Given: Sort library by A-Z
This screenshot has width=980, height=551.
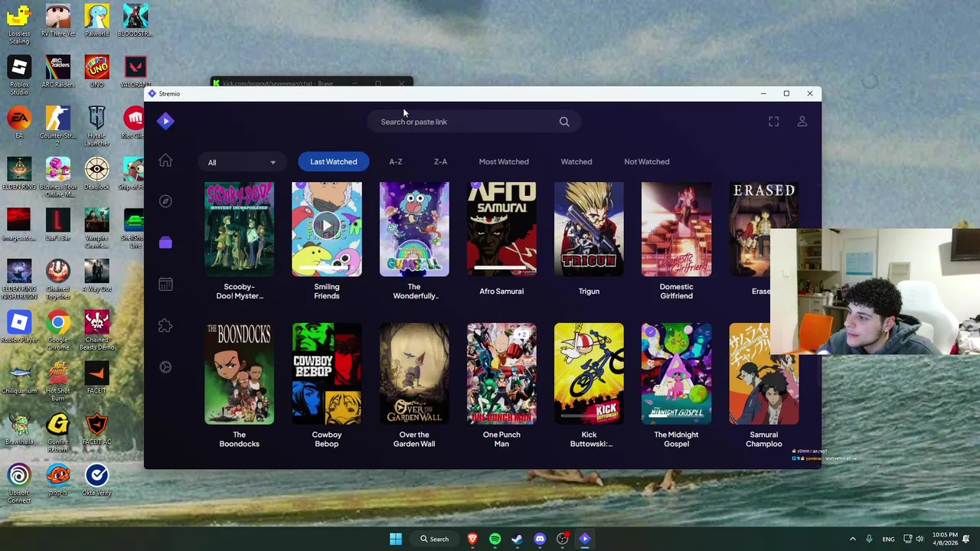Looking at the screenshot, I should click(396, 161).
